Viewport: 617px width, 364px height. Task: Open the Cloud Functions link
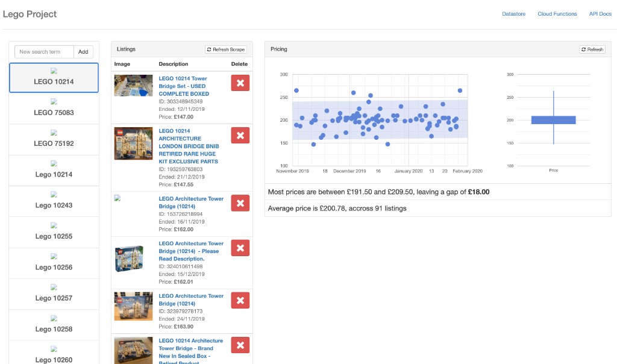tap(557, 14)
